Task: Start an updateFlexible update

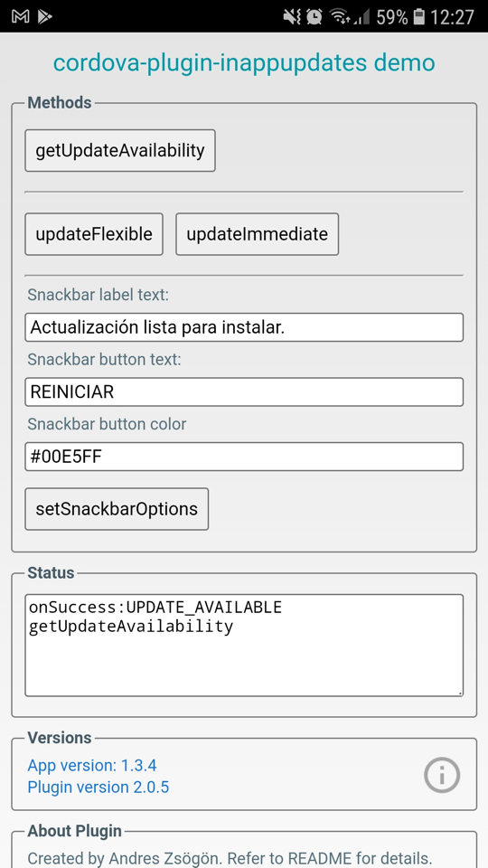Action: click(x=94, y=234)
